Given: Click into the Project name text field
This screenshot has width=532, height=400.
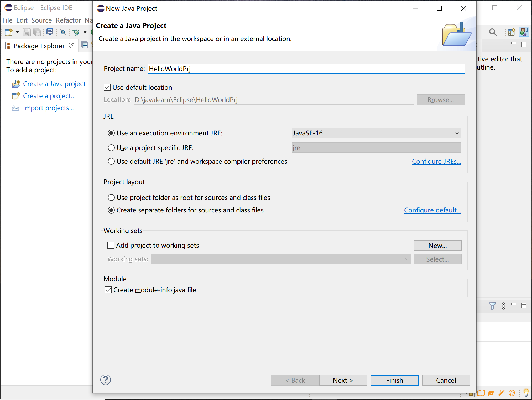Looking at the screenshot, I should tap(306, 69).
